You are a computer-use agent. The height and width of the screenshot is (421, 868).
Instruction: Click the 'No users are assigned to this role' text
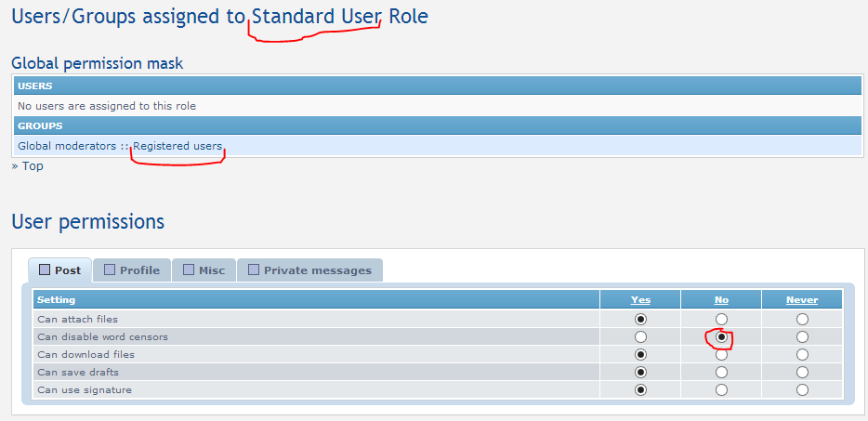point(107,106)
